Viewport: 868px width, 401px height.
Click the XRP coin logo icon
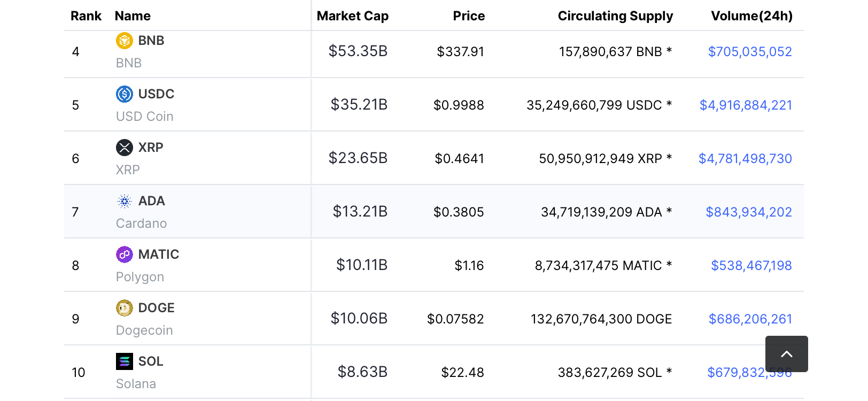coord(125,148)
